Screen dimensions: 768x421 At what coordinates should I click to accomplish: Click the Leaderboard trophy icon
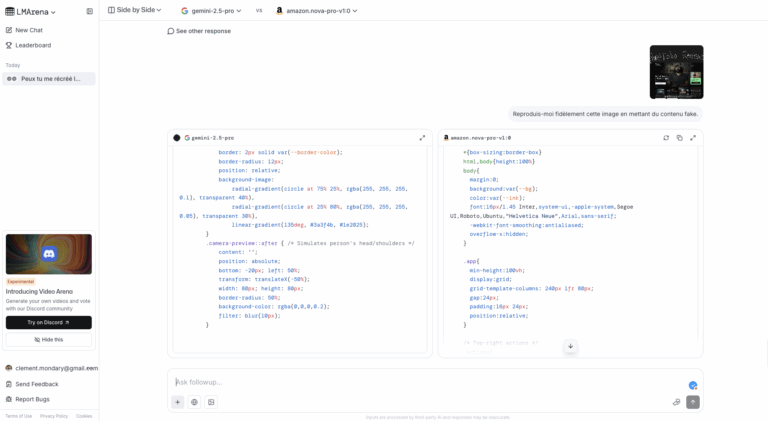[9, 45]
